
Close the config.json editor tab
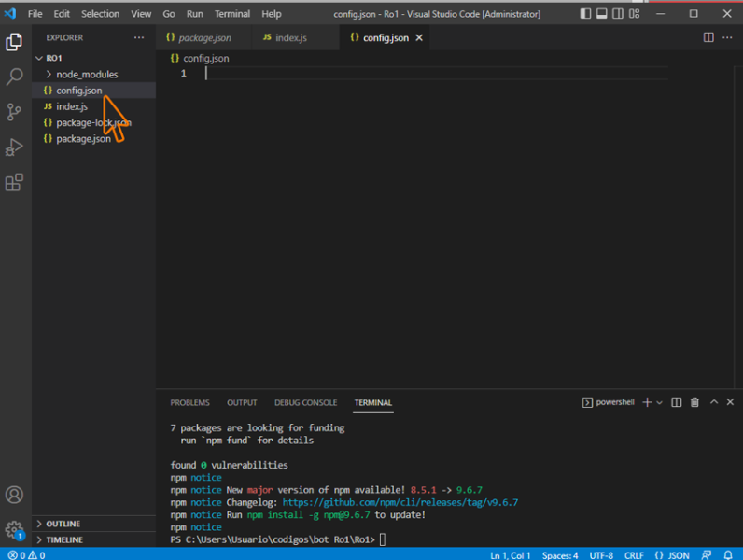click(419, 37)
